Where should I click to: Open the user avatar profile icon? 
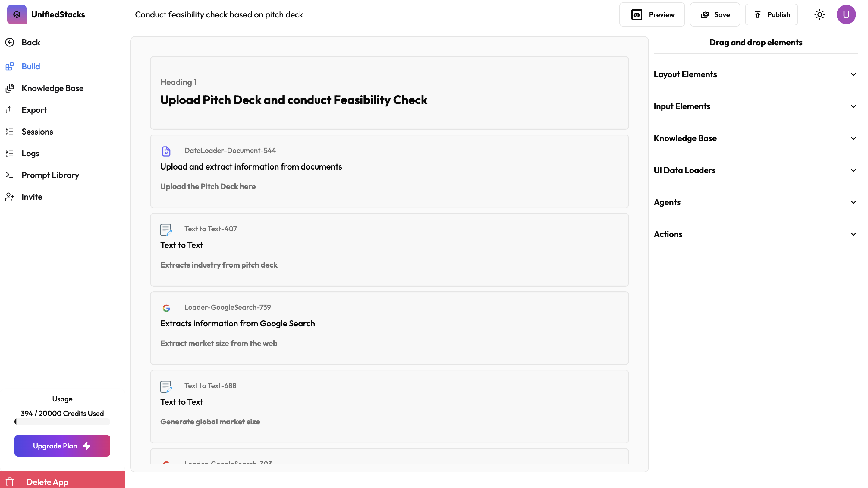coord(846,14)
